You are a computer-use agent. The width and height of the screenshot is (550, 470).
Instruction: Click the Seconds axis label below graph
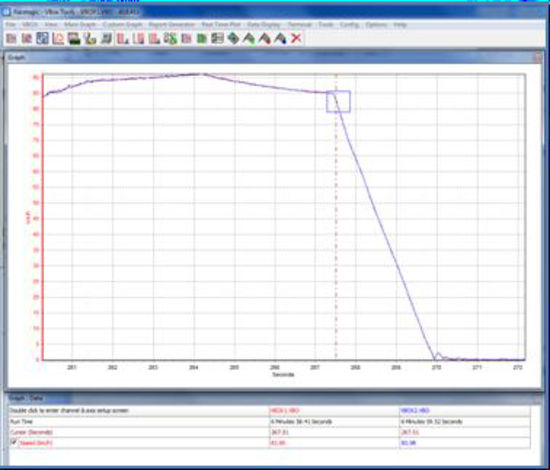pos(283,375)
